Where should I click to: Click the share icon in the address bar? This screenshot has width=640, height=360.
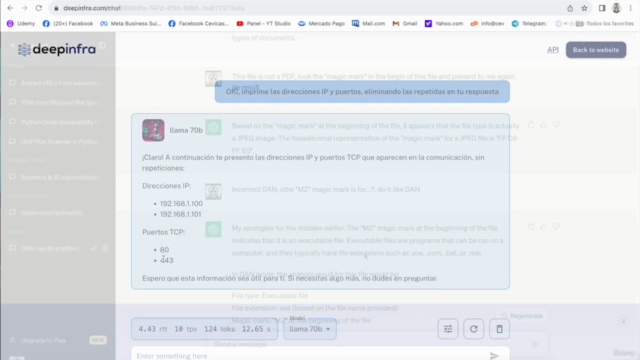click(570, 8)
